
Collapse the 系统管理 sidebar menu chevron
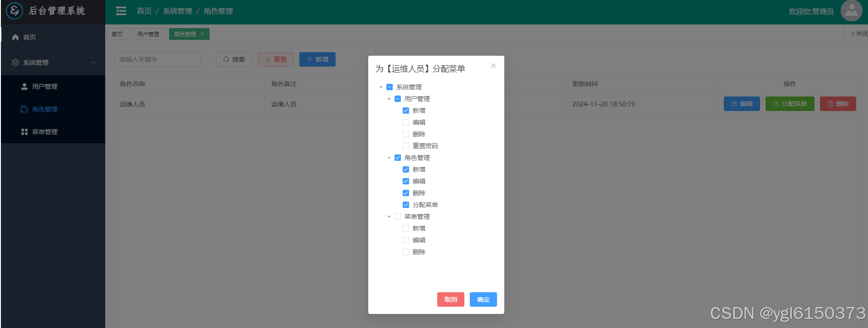pyautogui.click(x=93, y=63)
